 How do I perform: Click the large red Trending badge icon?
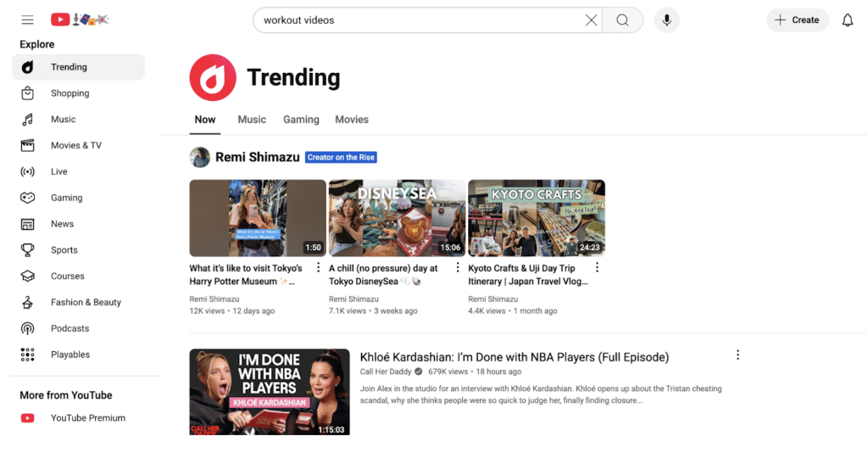213,77
